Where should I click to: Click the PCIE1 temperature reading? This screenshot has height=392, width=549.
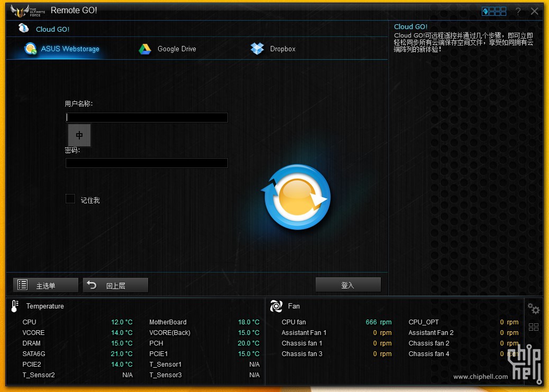point(249,353)
